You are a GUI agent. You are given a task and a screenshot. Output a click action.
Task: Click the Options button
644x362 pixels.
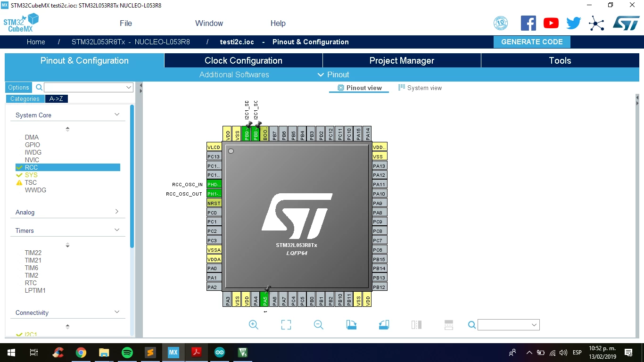tap(19, 87)
